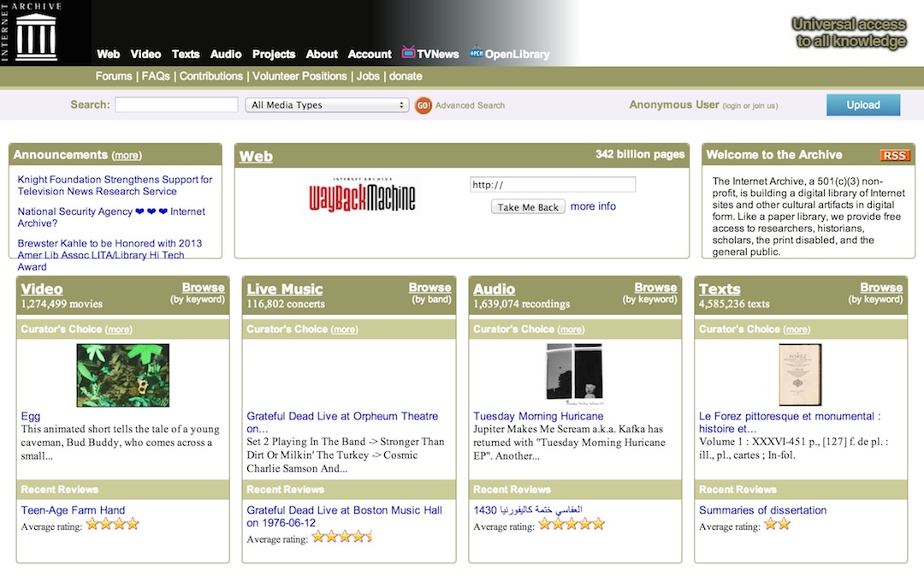Click star rating for Grateful Dead Boston review

coord(342,537)
